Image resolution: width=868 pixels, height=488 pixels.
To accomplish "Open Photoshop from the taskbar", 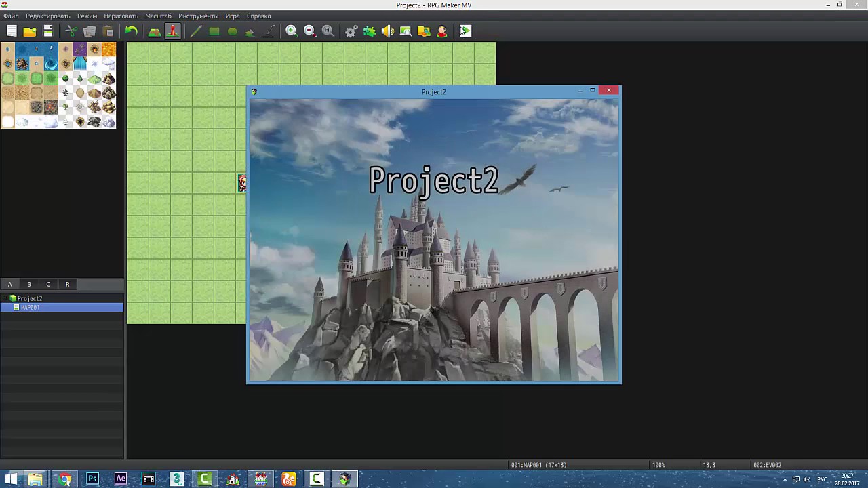I will pos(92,479).
